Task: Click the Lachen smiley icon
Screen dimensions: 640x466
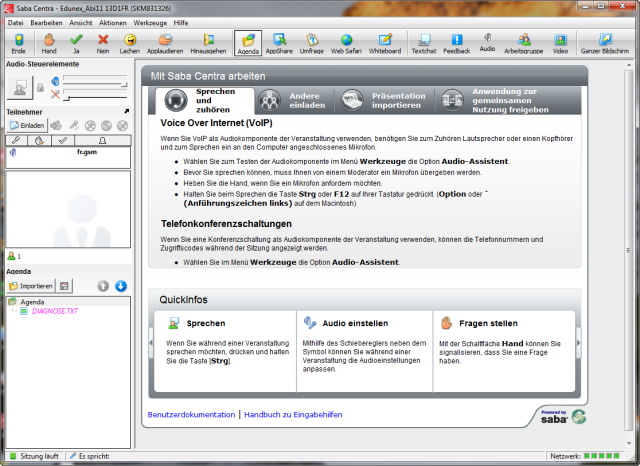Action: point(129,44)
